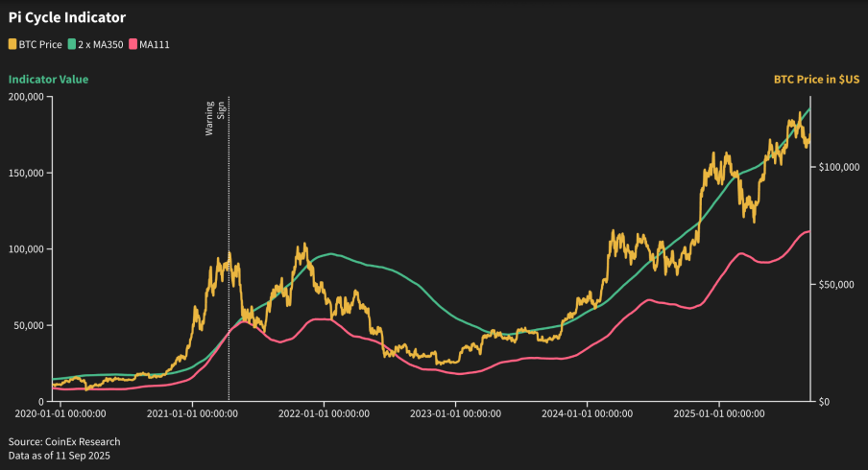Click the 2025-01-01 x-axis date label
868x470 pixels.
coord(719,413)
